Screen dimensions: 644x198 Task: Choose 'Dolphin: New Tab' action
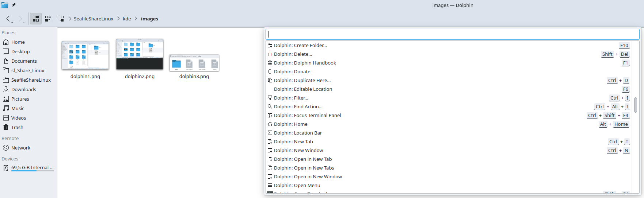coord(293,142)
